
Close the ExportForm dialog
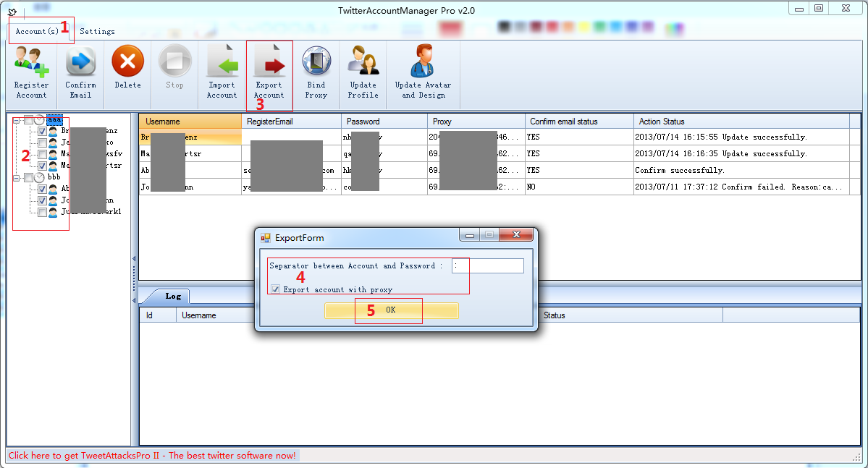pyautogui.click(x=516, y=234)
